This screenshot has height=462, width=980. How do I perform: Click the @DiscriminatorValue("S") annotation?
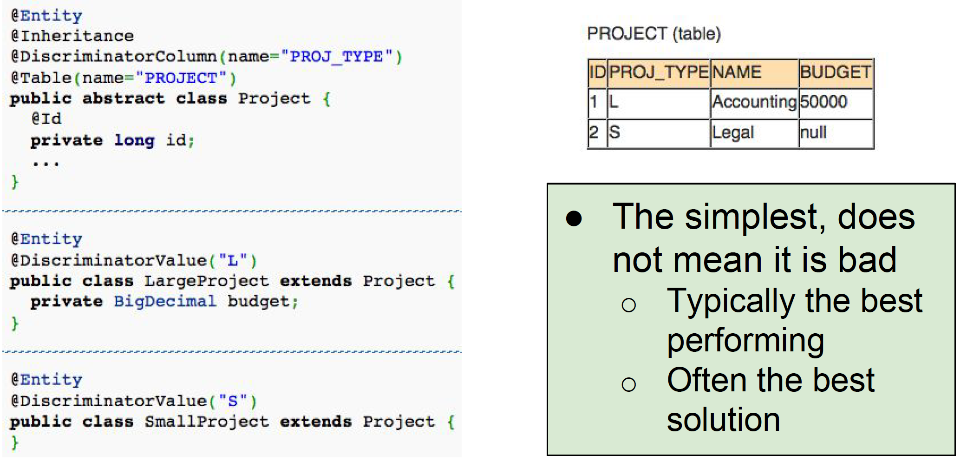click(x=133, y=401)
